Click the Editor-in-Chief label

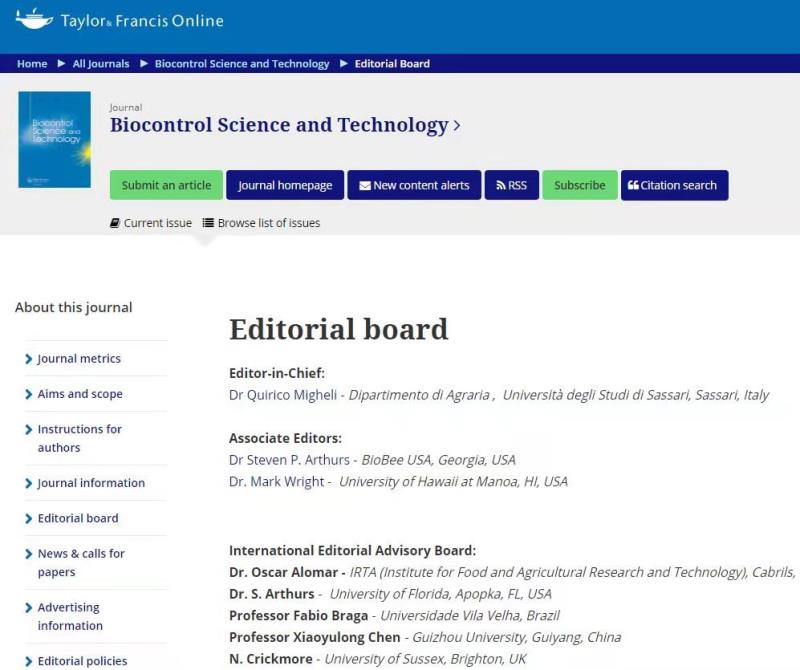(x=277, y=373)
